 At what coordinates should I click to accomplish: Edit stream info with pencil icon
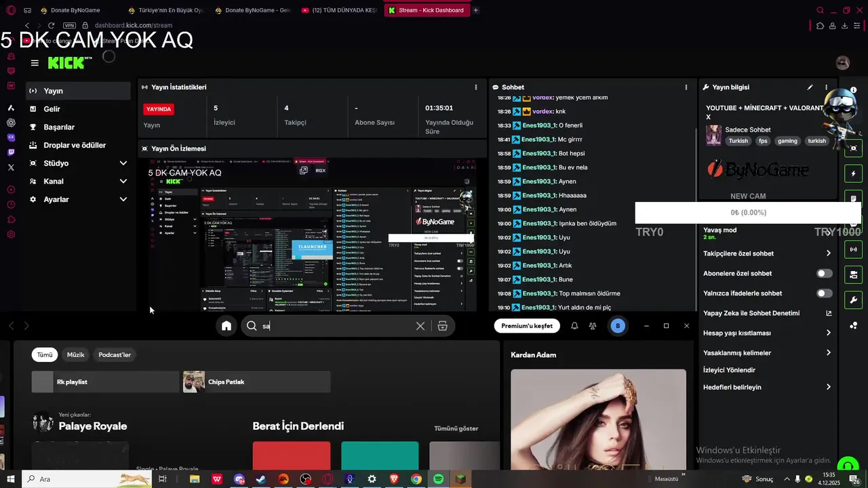(x=810, y=87)
